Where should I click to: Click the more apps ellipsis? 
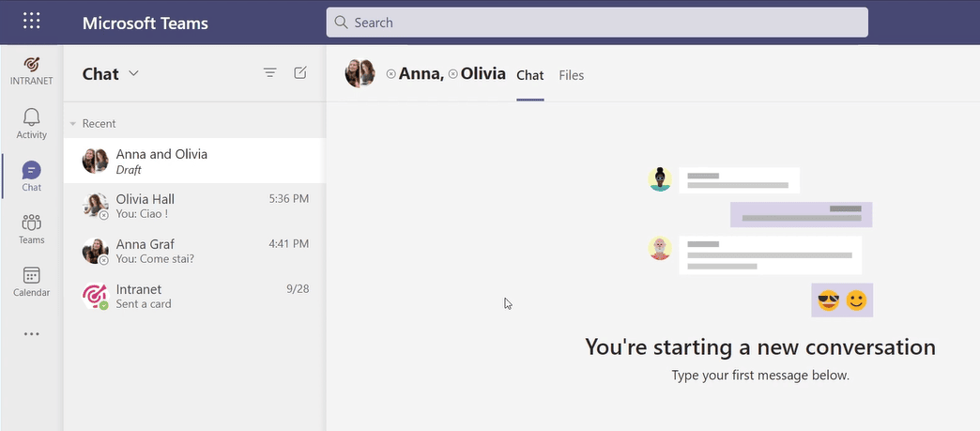31,333
